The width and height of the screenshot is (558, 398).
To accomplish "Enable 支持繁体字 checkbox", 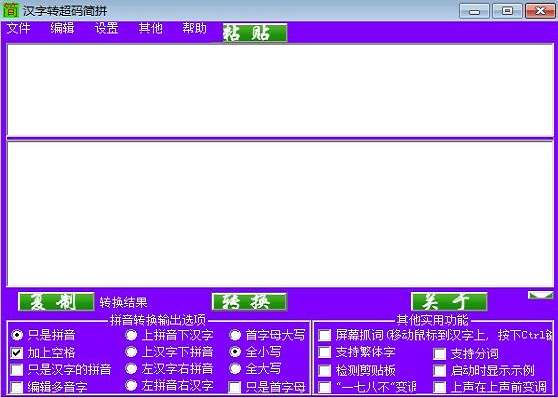I will (325, 352).
